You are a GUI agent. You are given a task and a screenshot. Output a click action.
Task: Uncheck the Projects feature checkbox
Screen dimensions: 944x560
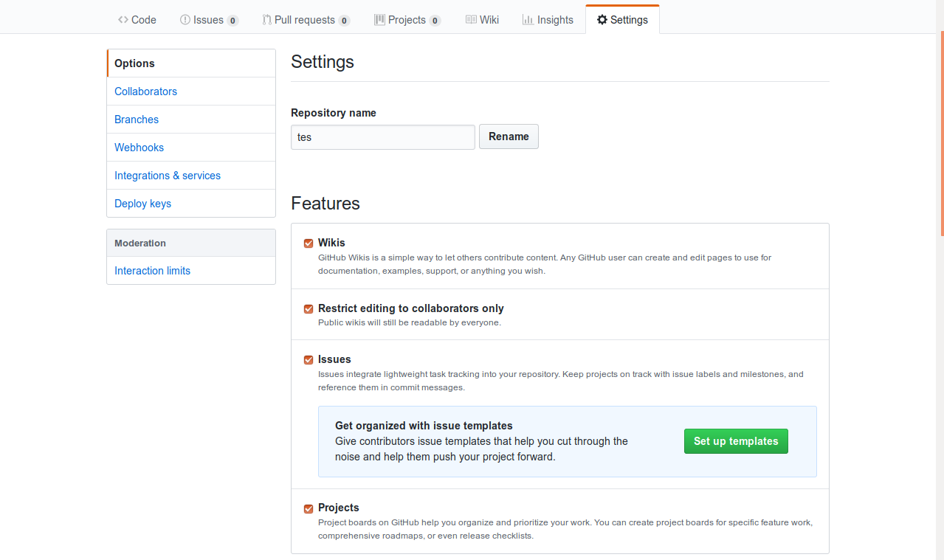309,508
